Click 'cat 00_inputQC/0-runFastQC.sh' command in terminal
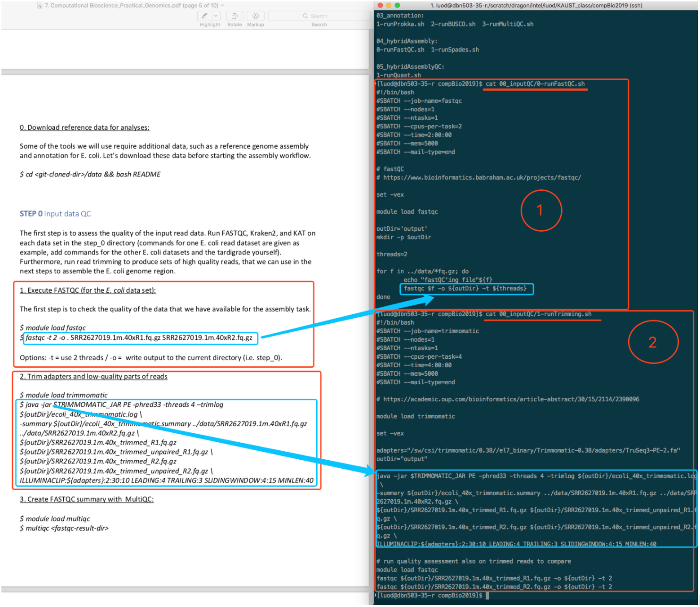 535,84
